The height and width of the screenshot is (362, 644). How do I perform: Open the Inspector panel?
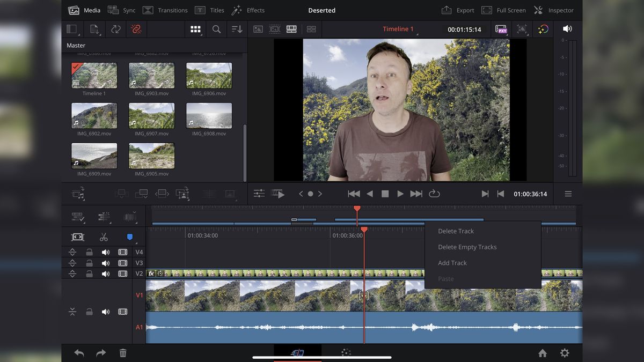click(555, 10)
